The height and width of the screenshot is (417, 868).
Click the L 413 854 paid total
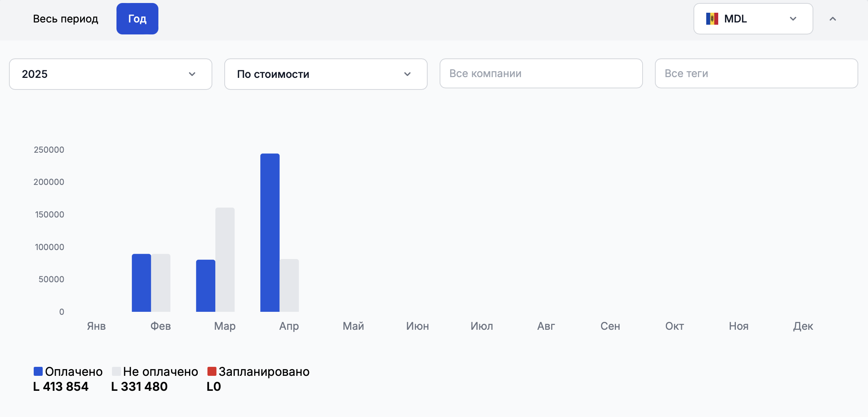61,386
